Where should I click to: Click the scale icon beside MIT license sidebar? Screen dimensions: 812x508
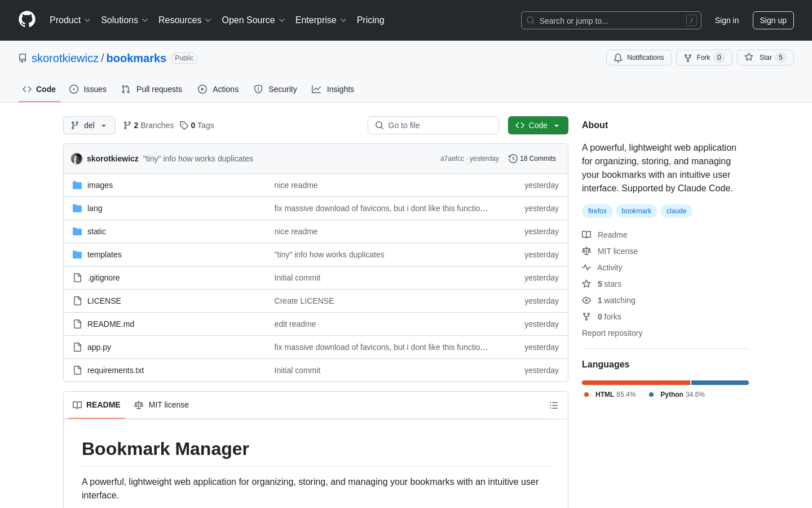pyautogui.click(x=586, y=251)
